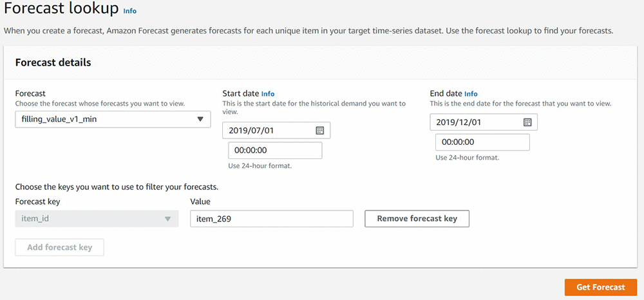Click the Info link beside Forecast lookup
The height and width of the screenshot is (300, 644).
coord(130,11)
